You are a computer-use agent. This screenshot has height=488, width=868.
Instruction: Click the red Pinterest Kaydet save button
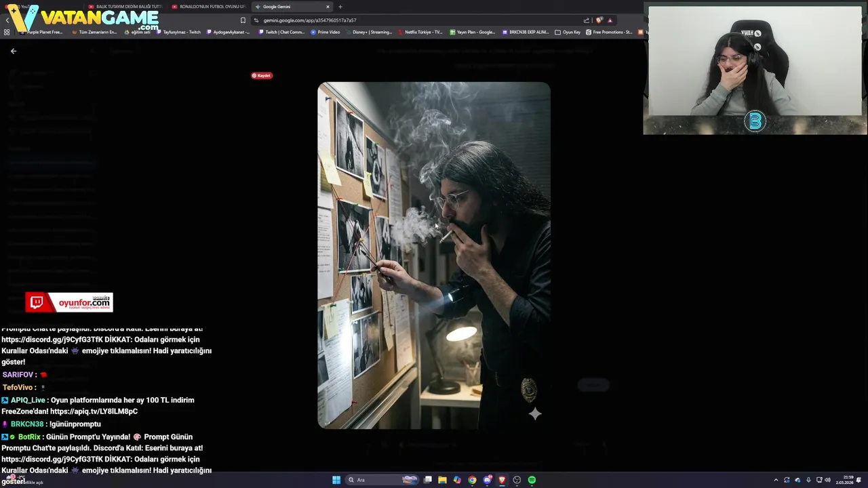pyautogui.click(x=262, y=75)
